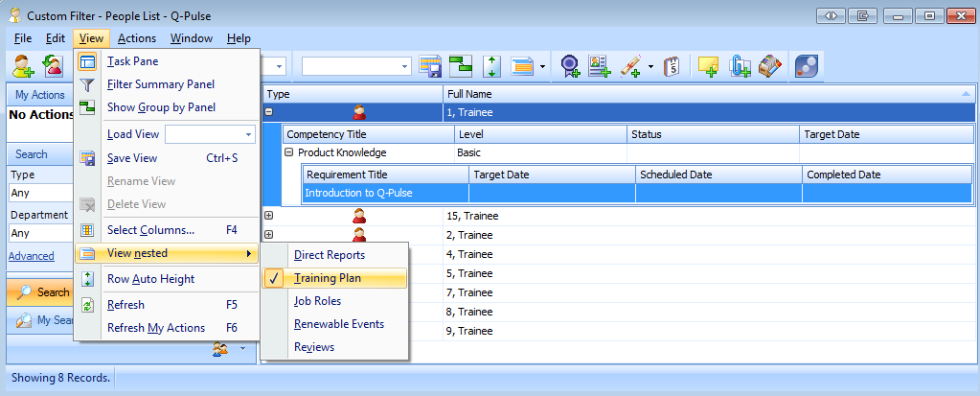Click the Select Columns menu grid icon
The width and height of the screenshot is (980, 396).
coord(87,230)
